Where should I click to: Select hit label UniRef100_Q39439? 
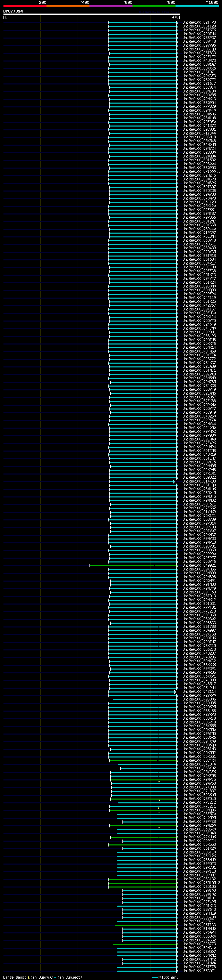click(x=199, y=248)
